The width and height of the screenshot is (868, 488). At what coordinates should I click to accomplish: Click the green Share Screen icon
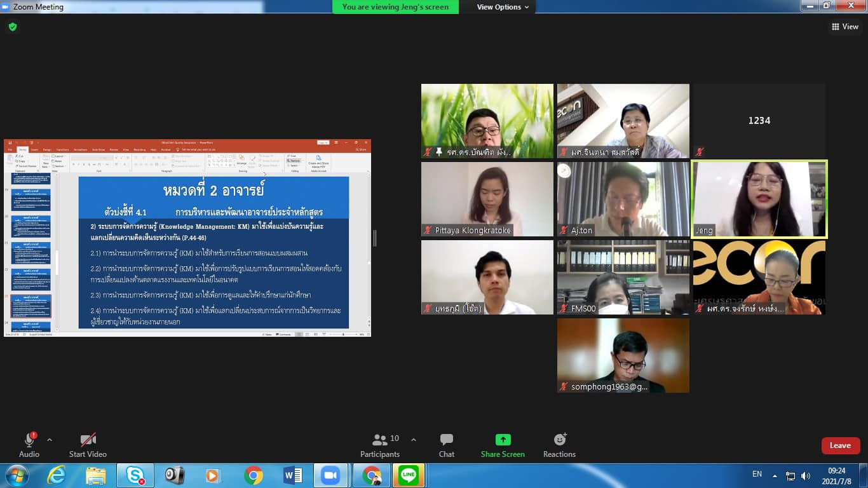(x=503, y=440)
